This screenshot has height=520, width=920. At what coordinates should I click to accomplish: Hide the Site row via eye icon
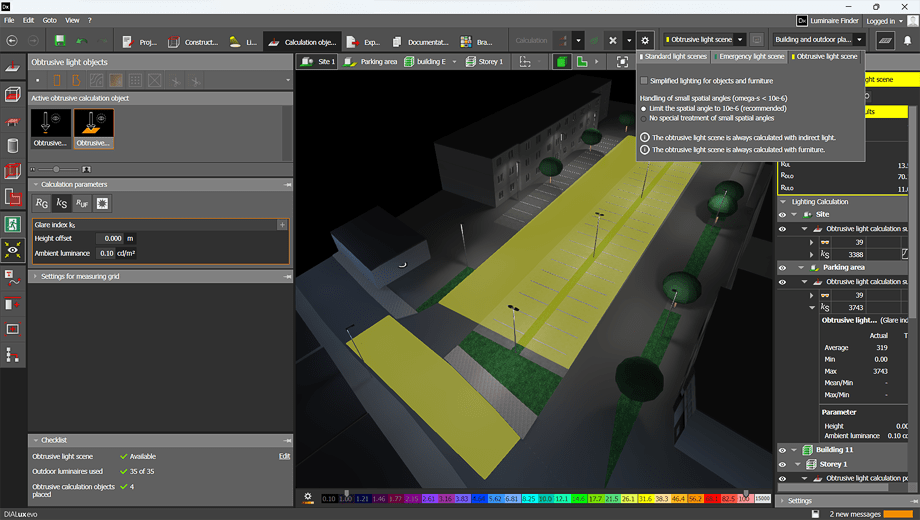click(x=783, y=214)
